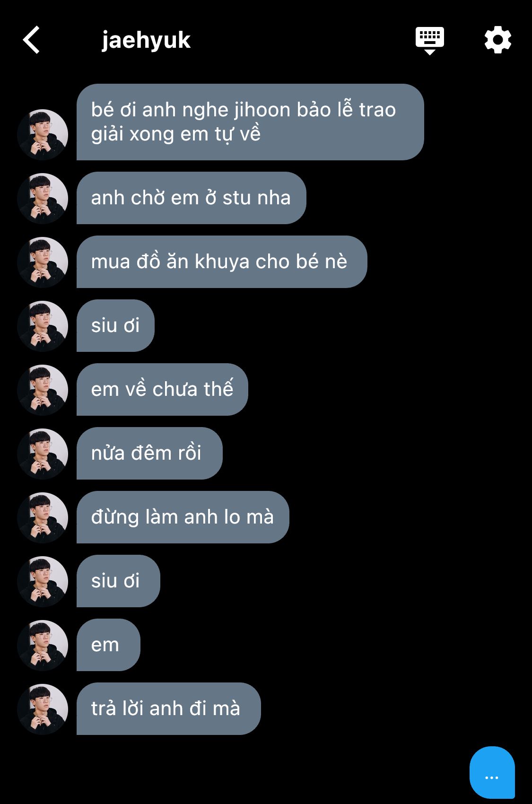Select message 'trả lời anh đi mà'
Viewport: 532px width, 804px height.
tap(168, 708)
